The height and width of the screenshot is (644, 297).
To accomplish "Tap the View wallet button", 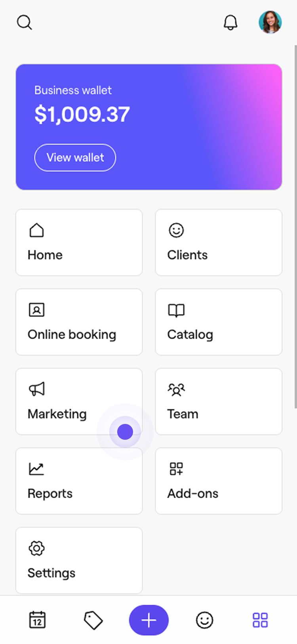I will [75, 157].
